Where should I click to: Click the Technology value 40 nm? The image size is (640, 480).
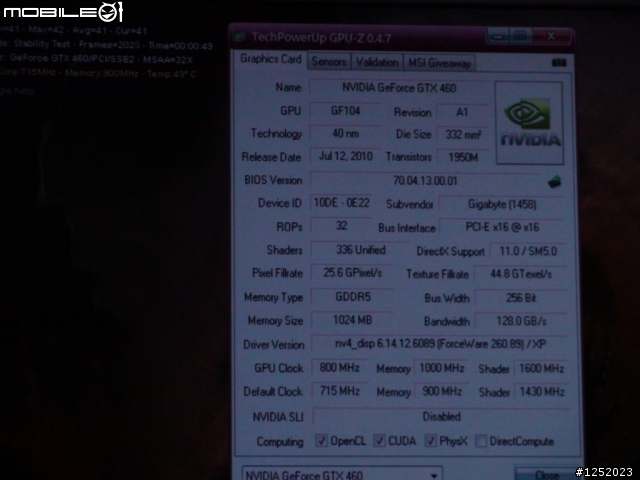tap(345, 133)
